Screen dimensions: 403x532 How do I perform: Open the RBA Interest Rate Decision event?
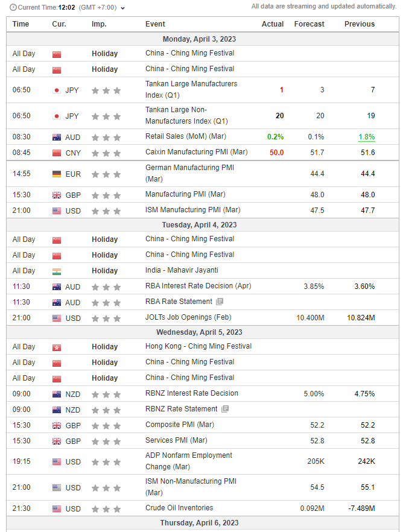(198, 286)
